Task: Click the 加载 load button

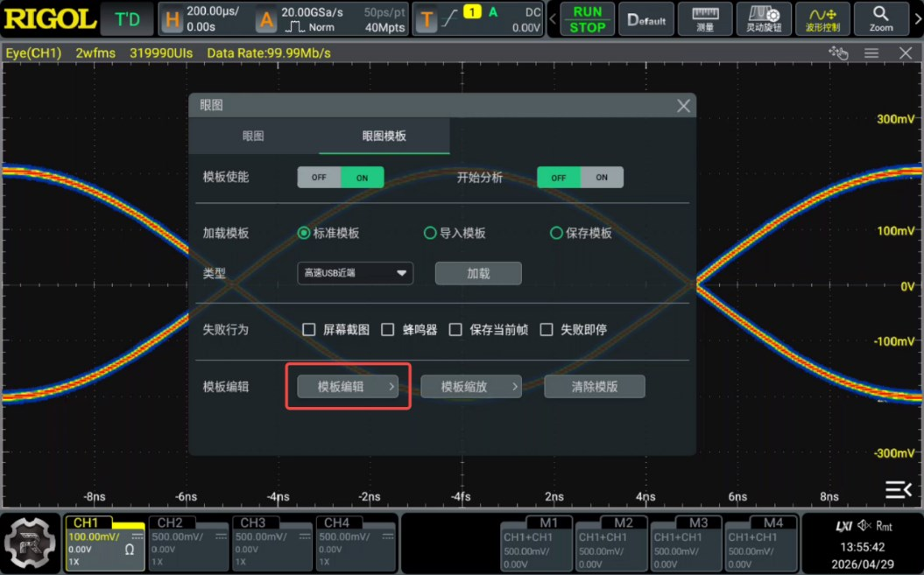Action: 478,273
